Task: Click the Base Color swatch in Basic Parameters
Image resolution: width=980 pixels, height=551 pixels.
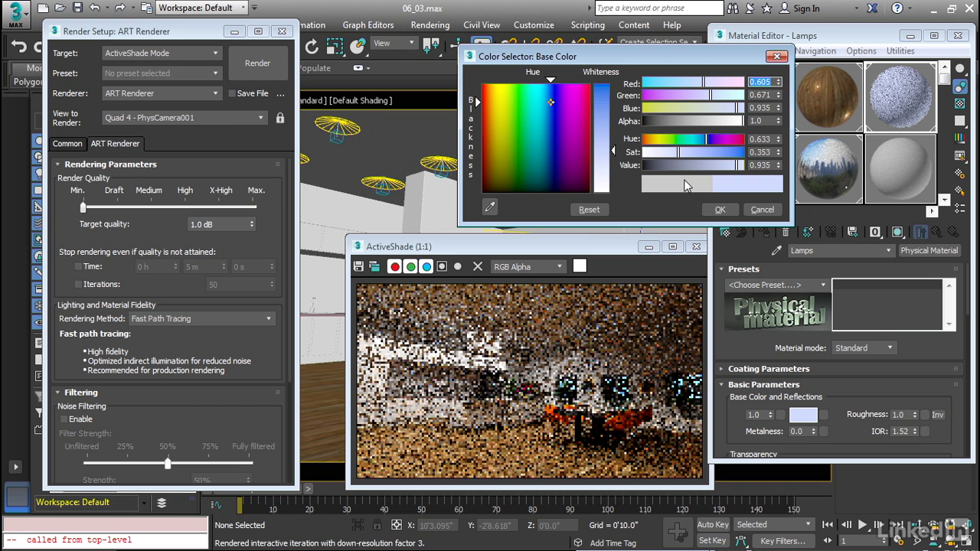Action: tap(803, 415)
